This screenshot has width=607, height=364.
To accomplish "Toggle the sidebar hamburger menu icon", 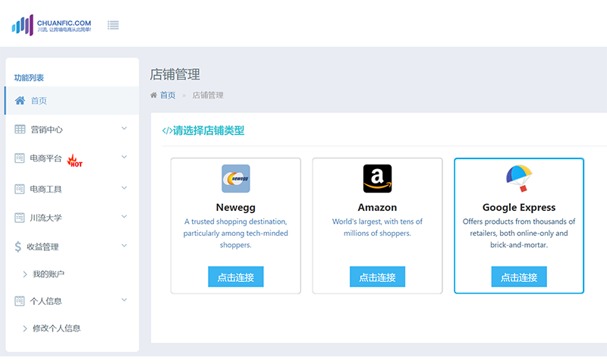I will (113, 25).
